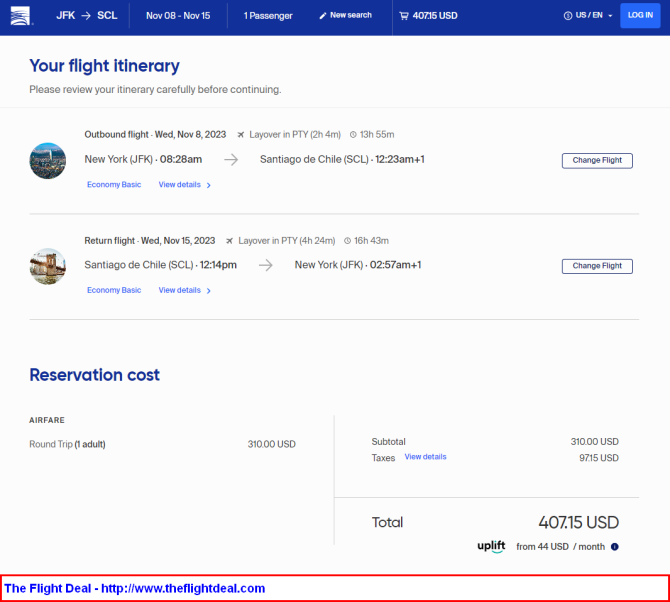Expand the US / EN dropdown arrow
Image resolution: width=670 pixels, height=602 pixels.
(610, 16)
